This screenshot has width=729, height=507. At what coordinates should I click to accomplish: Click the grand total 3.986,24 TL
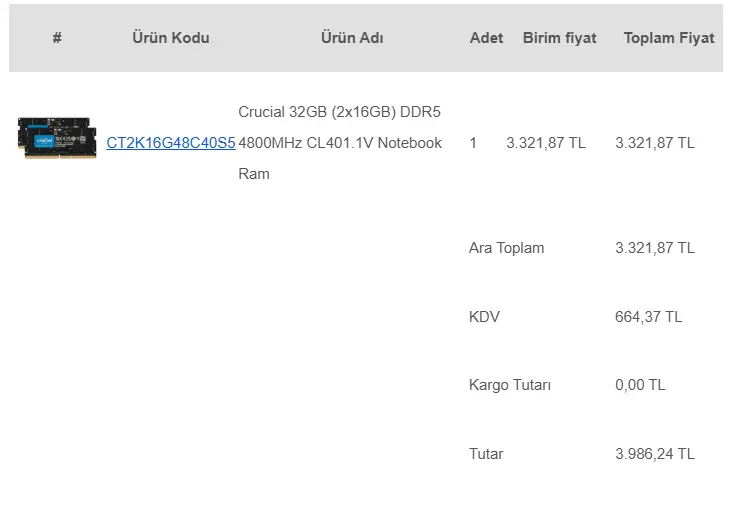655,454
